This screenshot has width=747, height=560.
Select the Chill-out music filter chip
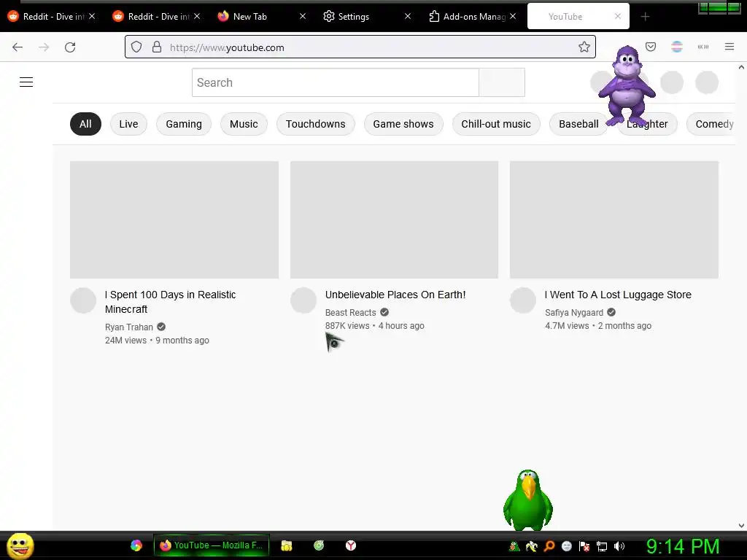tap(496, 124)
